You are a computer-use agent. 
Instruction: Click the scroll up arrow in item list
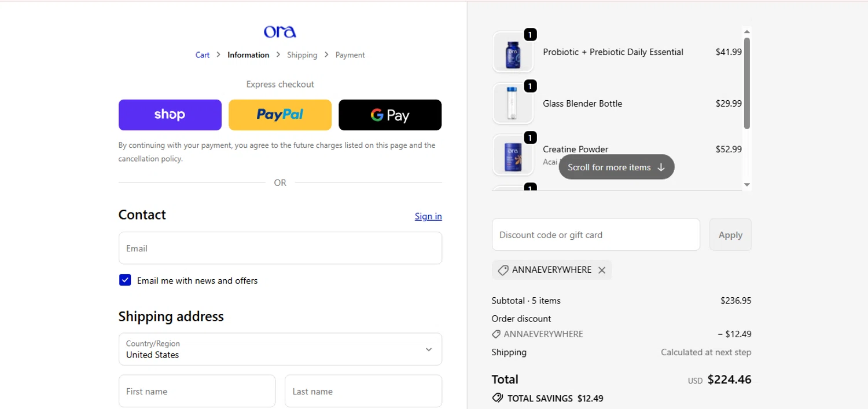pyautogui.click(x=747, y=31)
